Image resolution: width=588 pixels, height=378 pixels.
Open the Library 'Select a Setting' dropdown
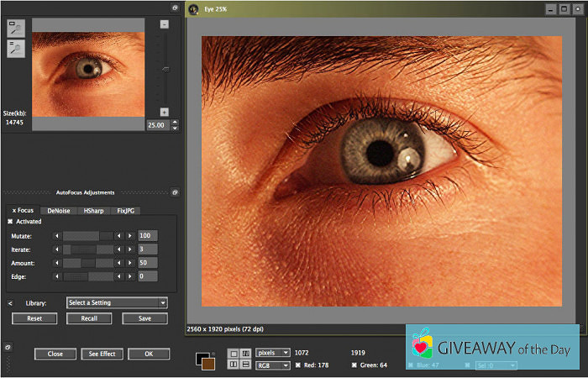pyautogui.click(x=117, y=302)
